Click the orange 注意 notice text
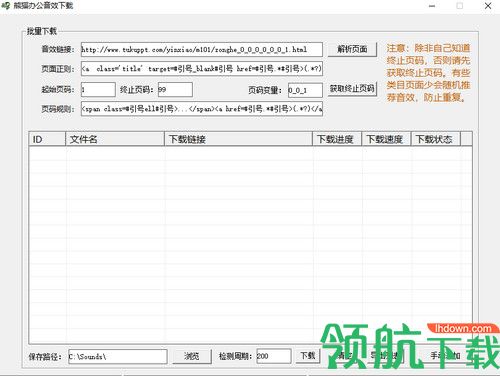500x376 pixels. [428, 73]
